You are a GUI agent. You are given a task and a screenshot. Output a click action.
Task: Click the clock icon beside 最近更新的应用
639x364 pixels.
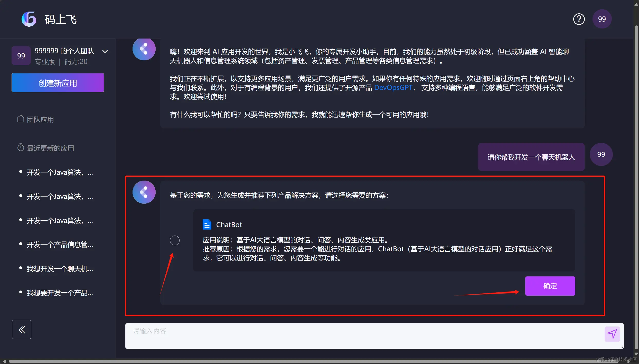pyautogui.click(x=21, y=148)
